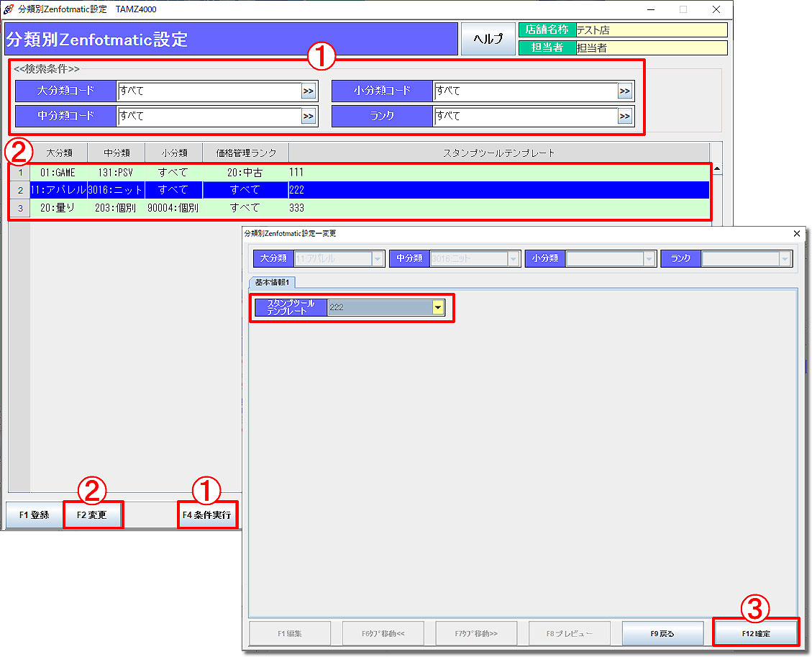Click the 小分類 column header
Viewport: 812px width, 657px height.
pyautogui.click(x=173, y=153)
